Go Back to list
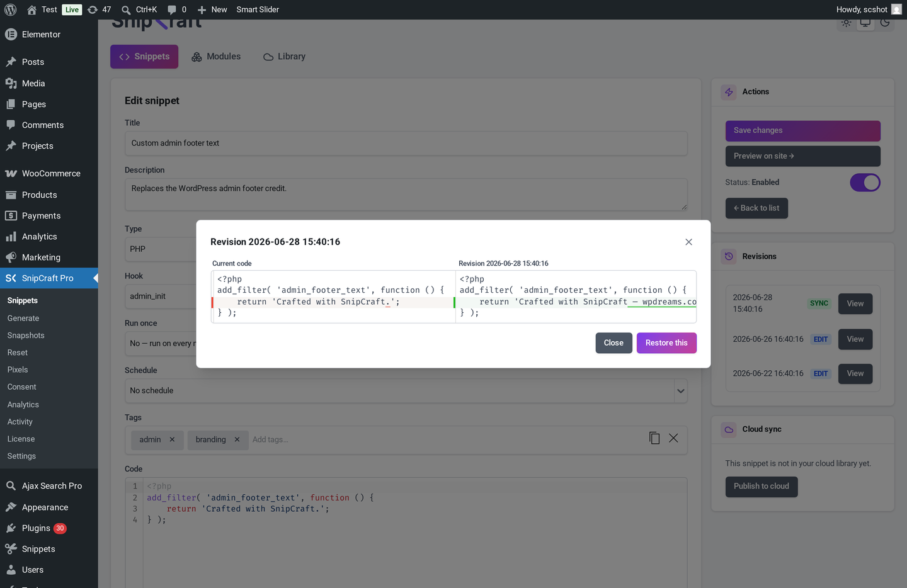The height and width of the screenshot is (588, 907). pyautogui.click(x=756, y=208)
